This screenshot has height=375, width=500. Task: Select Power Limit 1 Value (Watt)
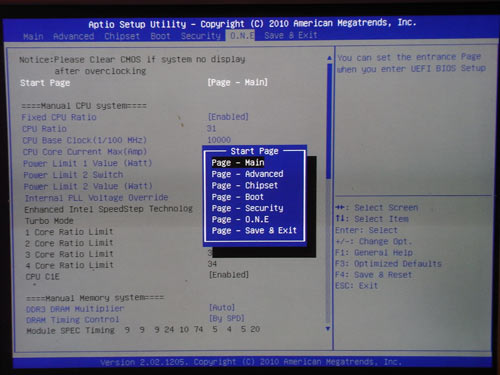coord(88,163)
